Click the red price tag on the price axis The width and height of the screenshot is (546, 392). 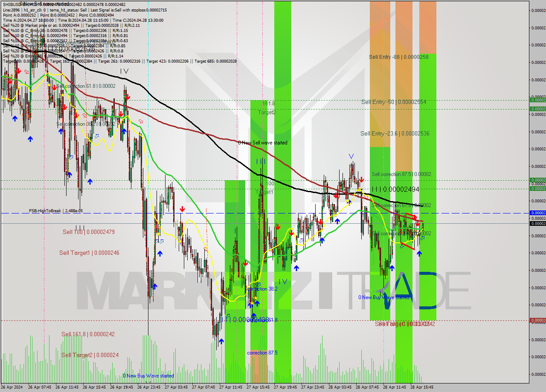[x=537, y=320]
